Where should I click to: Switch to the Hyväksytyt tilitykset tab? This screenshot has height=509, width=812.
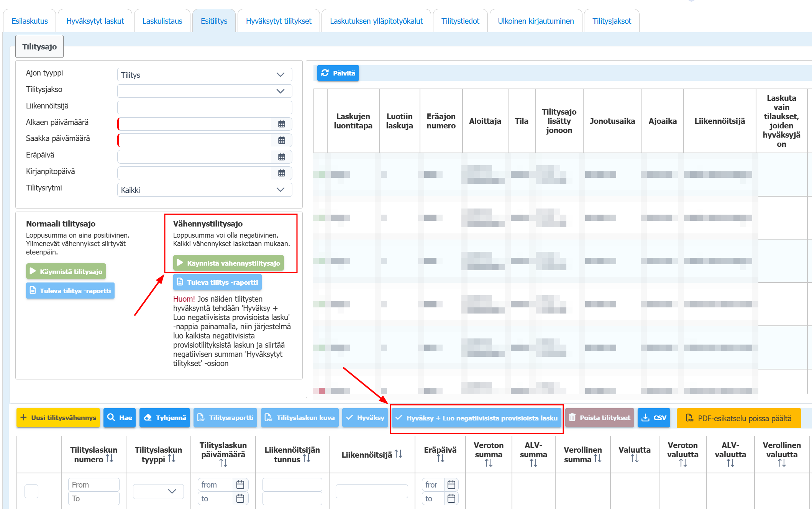pyautogui.click(x=279, y=21)
